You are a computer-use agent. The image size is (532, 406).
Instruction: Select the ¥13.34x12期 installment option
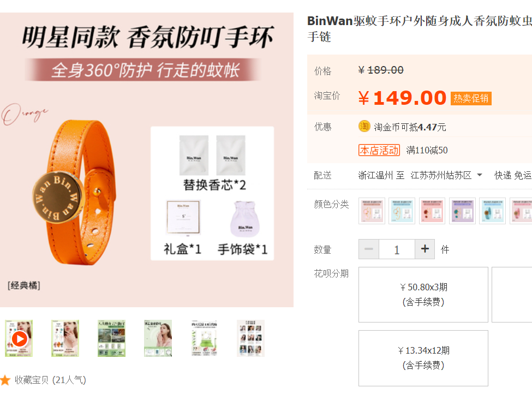(x=423, y=358)
